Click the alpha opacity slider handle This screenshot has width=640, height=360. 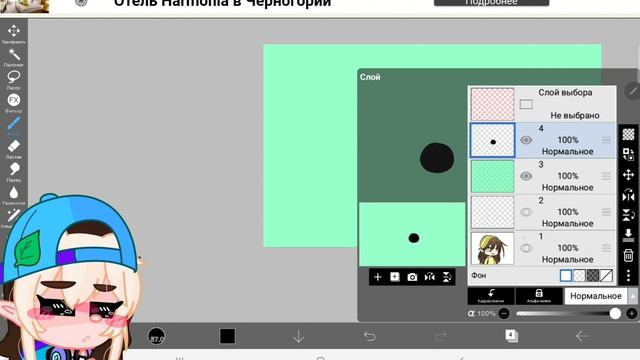click(615, 313)
